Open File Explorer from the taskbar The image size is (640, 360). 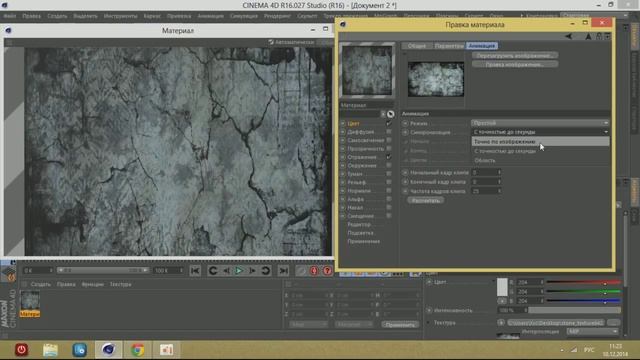pos(51,350)
